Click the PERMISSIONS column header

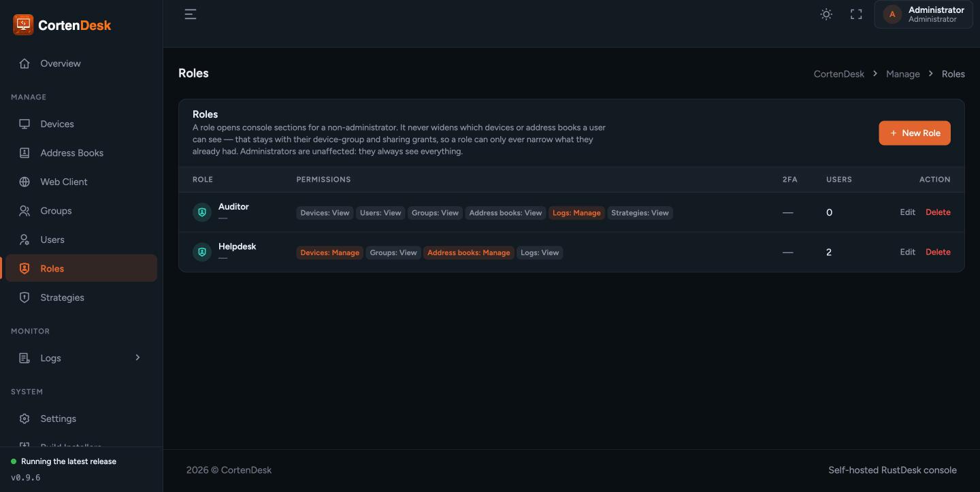(x=323, y=180)
